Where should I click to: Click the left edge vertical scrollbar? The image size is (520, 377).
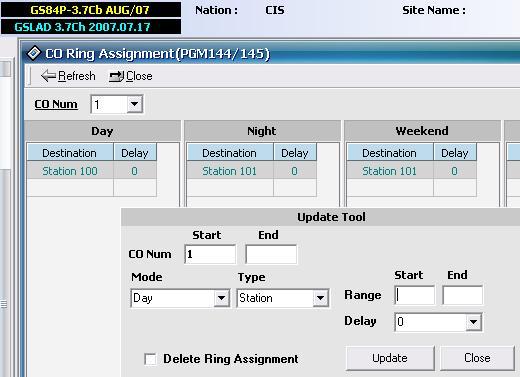[x=6, y=218]
